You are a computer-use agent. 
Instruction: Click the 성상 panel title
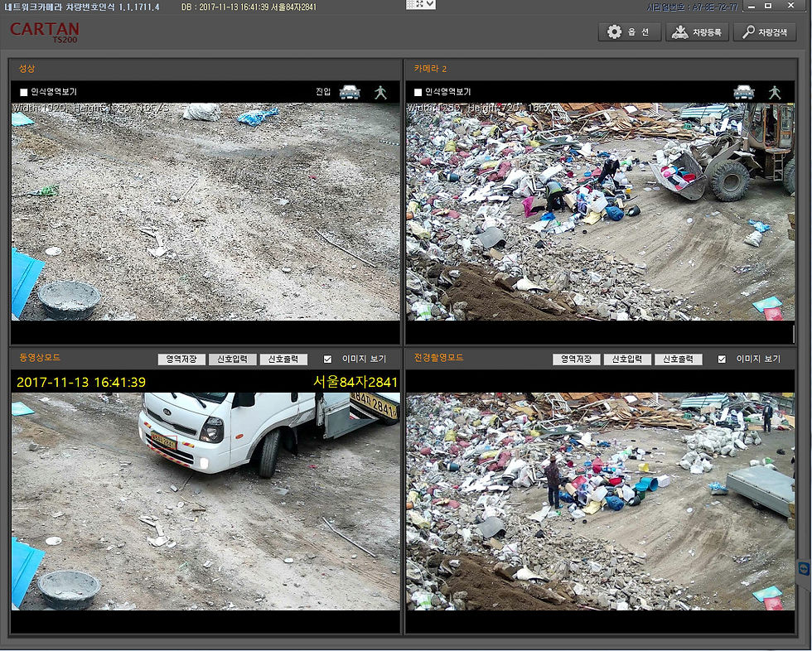27,68
